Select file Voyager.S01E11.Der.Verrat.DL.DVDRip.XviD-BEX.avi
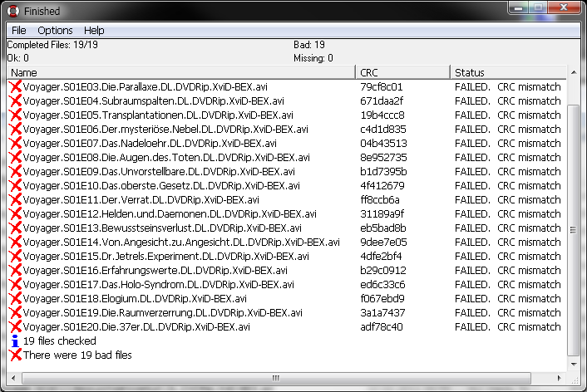 click(141, 200)
